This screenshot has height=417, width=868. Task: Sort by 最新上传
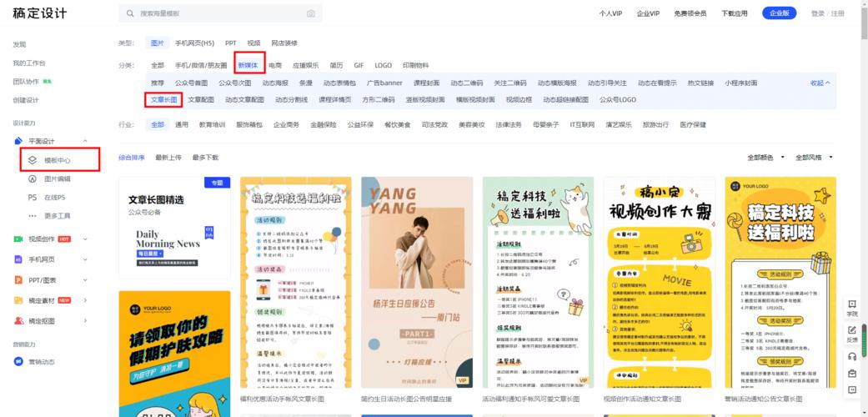(168, 158)
